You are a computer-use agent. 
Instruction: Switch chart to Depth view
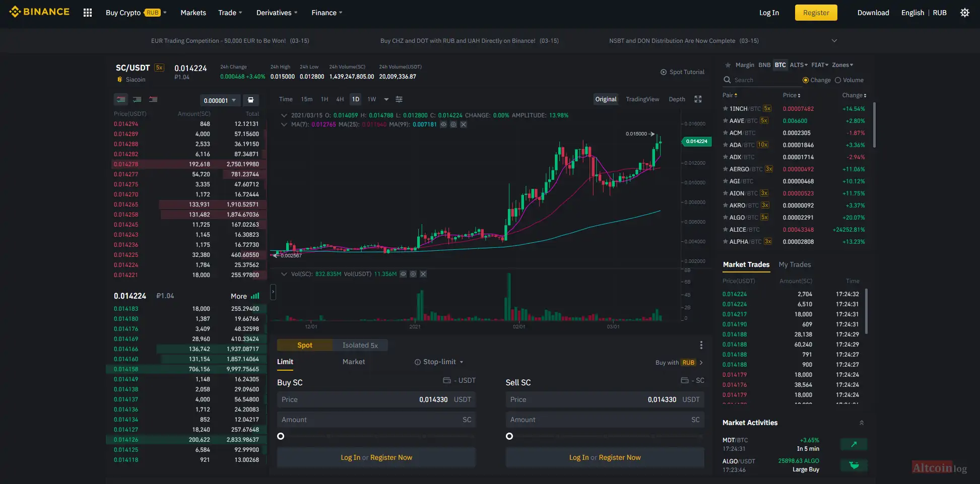(677, 99)
